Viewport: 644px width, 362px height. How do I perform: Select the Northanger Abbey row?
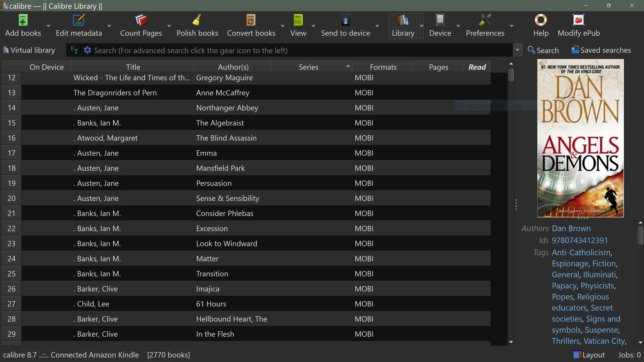[256, 108]
